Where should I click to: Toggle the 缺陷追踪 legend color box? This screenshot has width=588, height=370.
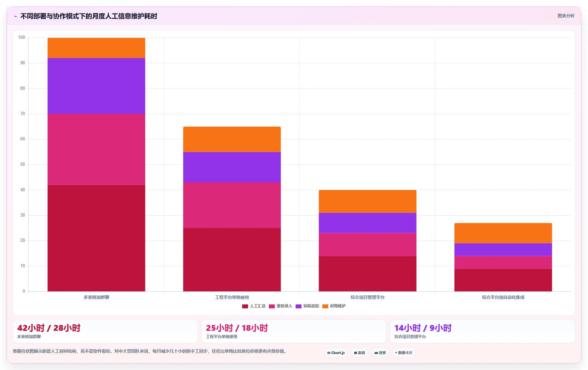click(x=299, y=306)
